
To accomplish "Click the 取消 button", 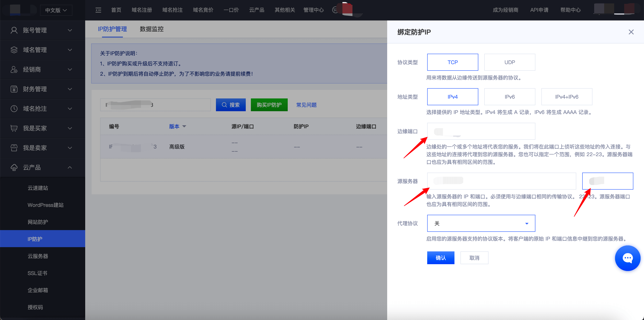I will click(474, 258).
